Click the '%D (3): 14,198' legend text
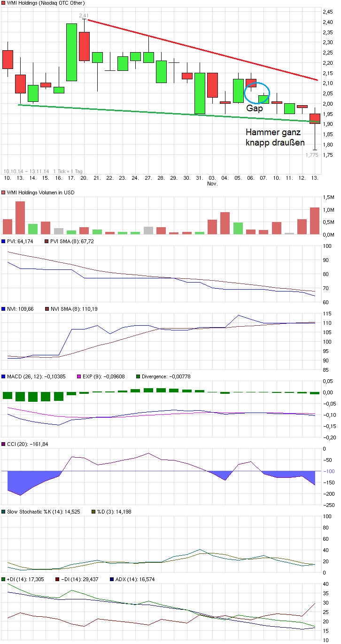Viewport: 341px width, 644px height. click(115, 512)
